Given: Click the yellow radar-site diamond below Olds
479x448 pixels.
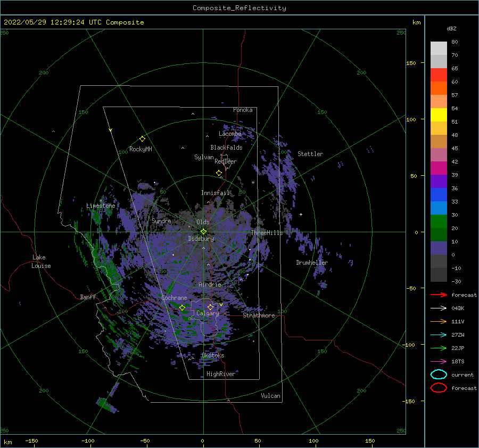Looking at the screenshot, I should coord(203,232).
